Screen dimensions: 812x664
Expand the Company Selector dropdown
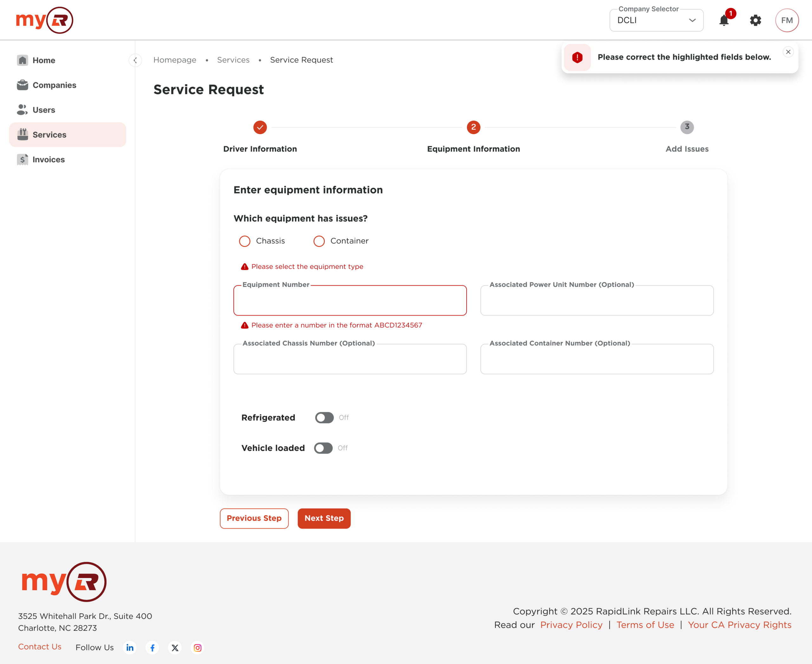click(x=656, y=20)
